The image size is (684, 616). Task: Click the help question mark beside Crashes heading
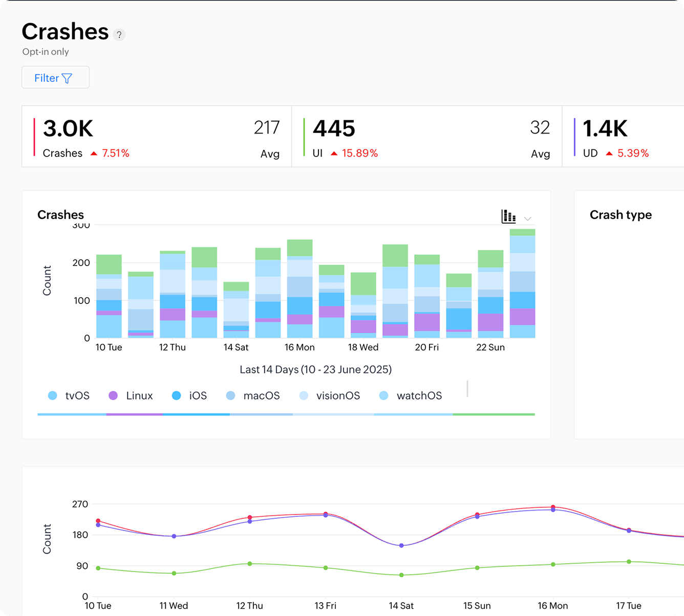tap(119, 34)
